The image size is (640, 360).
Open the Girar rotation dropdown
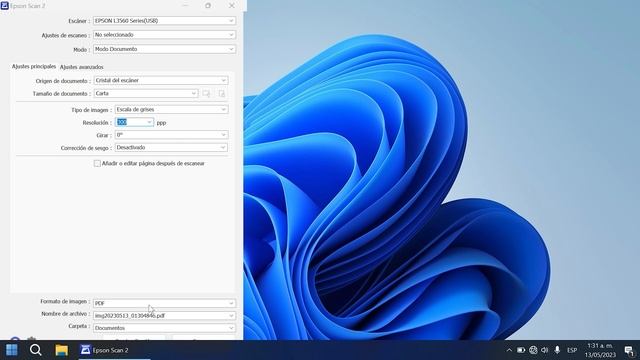pyautogui.click(x=171, y=135)
